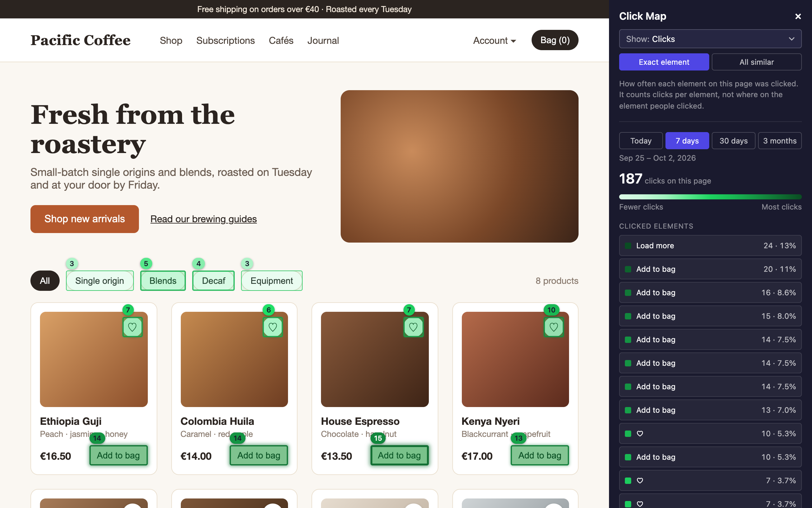
Task: Open the Bag (0) button
Action: coord(555,40)
